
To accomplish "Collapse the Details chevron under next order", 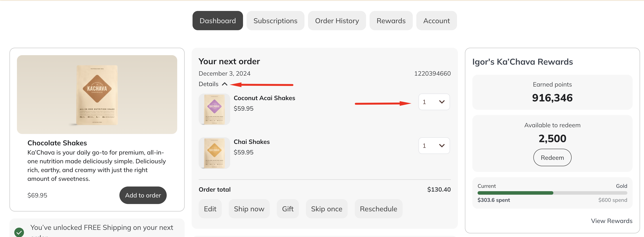I will point(224,84).
